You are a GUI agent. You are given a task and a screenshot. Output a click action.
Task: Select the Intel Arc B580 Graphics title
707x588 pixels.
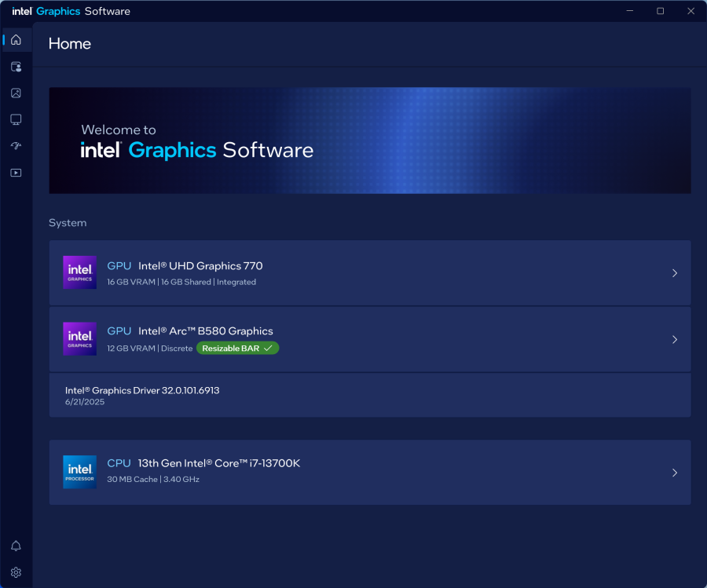[x=206, y=331]
